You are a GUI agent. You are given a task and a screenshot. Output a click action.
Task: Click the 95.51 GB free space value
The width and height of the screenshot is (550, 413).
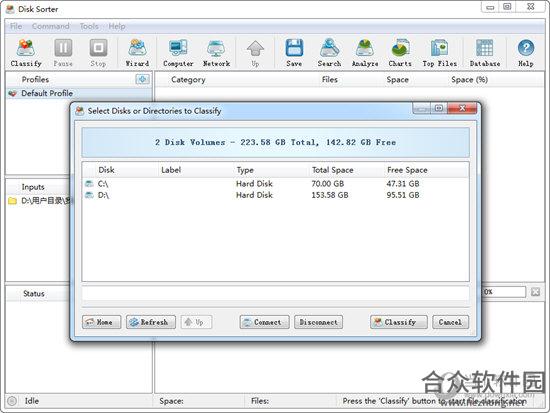403,195
